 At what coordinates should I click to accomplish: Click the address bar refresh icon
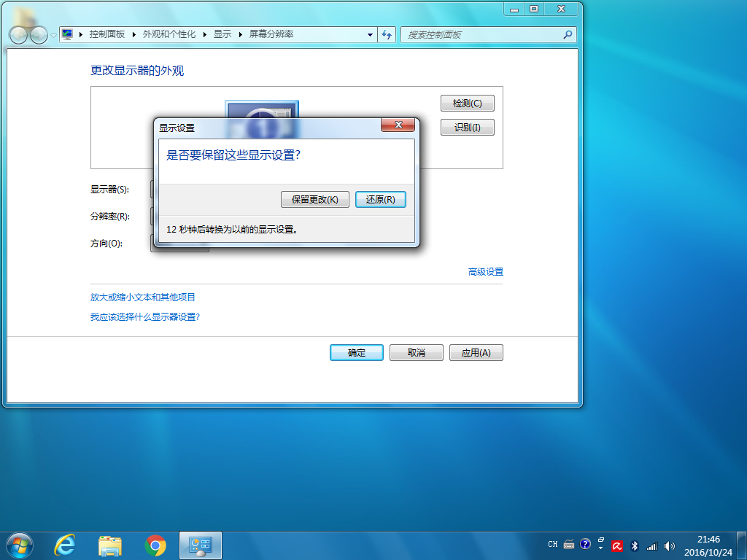(x=387, y=35)
